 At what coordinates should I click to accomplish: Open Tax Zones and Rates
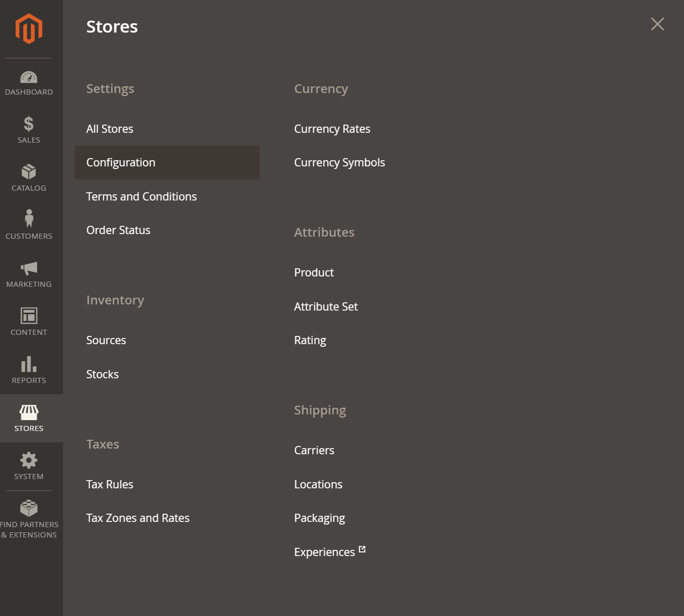[x=138, y=518]
